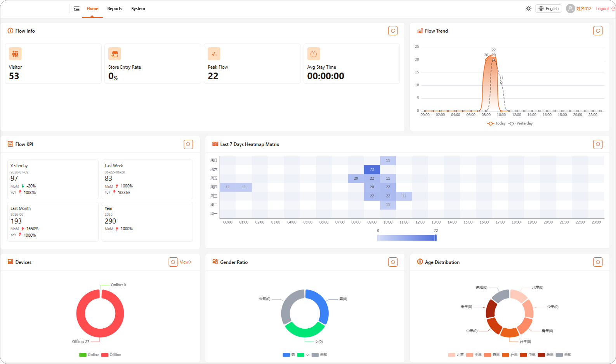Select the 周日 heatmap cell showing 11

tap(388, 160)
